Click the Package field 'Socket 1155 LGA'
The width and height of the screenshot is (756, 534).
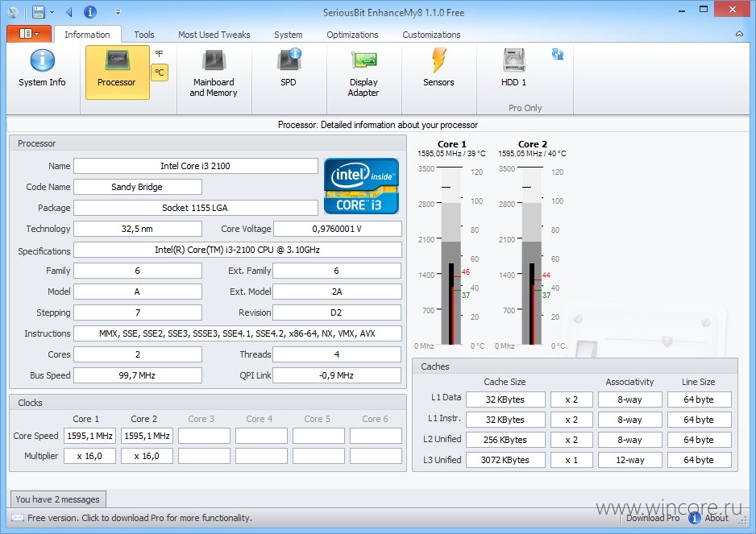click(x=195, y=208)
